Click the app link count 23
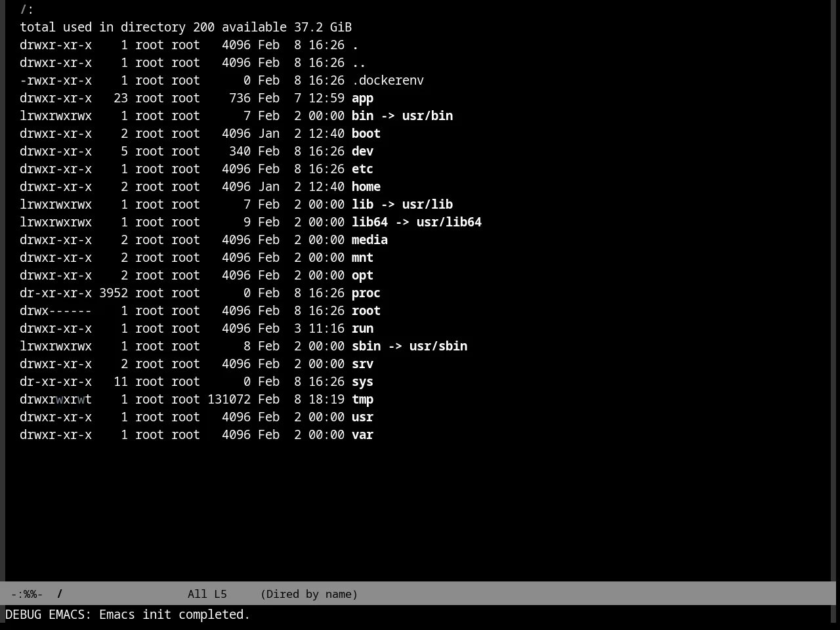840x630 pixels. click(121, 98)
